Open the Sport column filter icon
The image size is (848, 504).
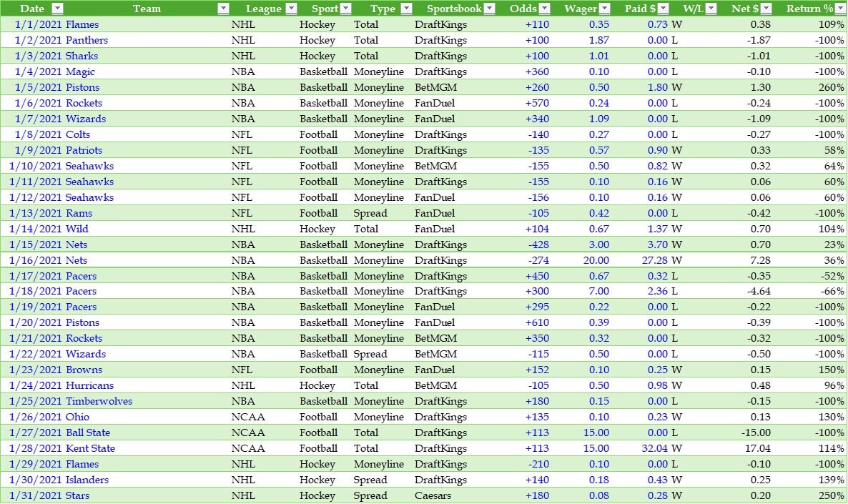click(x=347, y=9)
